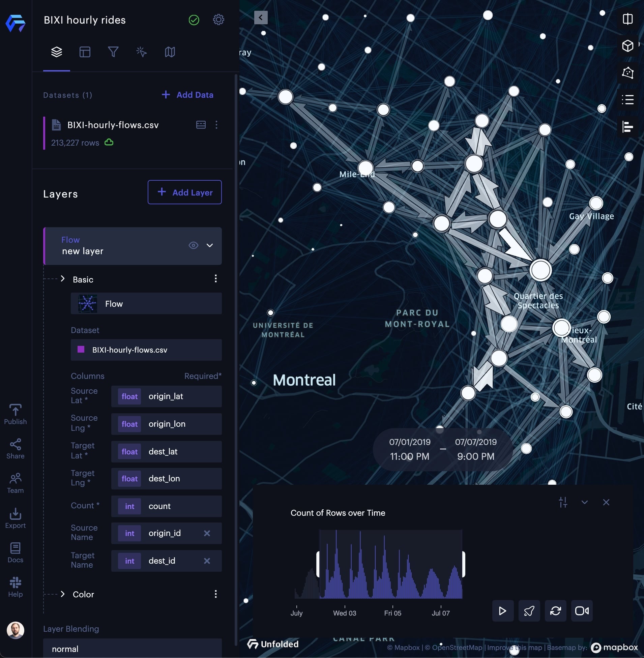Image resolution: width=644 pixels, height=658 pixels.
Task: Click the BIXI hourly rides map title
Action: coord(85,20)
